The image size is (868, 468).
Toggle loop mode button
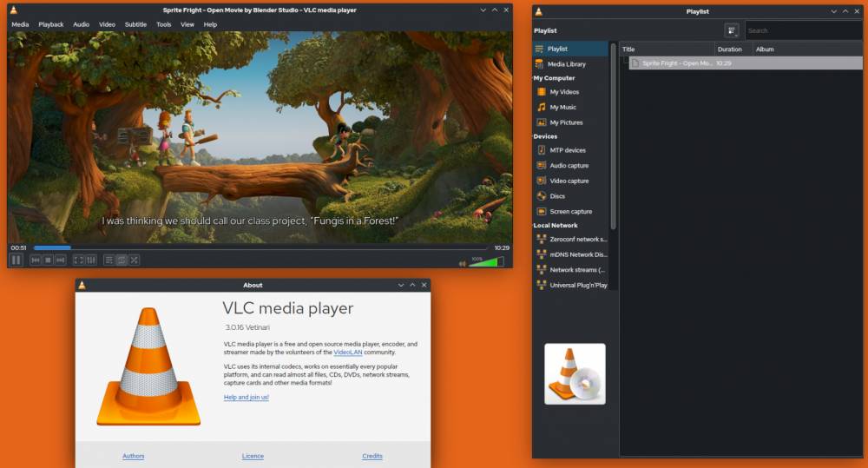pos(122,260)
